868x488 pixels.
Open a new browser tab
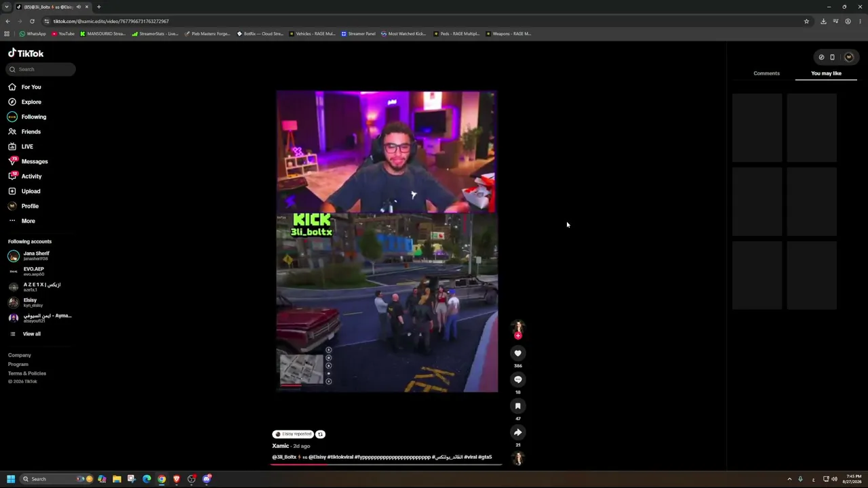pos(98,7)
